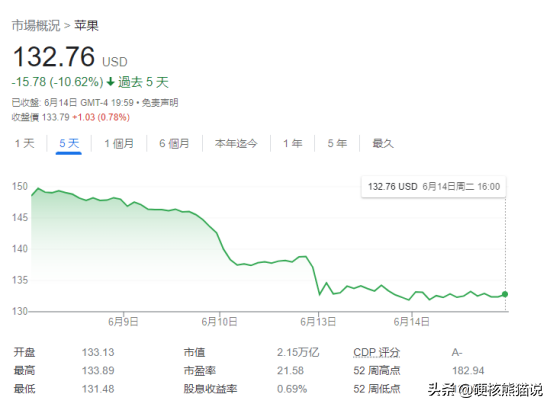Image resolution: width=554 pixels, height=408 pixels.
Task: Choose the 1 年 range tab
Action: point(293,143)
